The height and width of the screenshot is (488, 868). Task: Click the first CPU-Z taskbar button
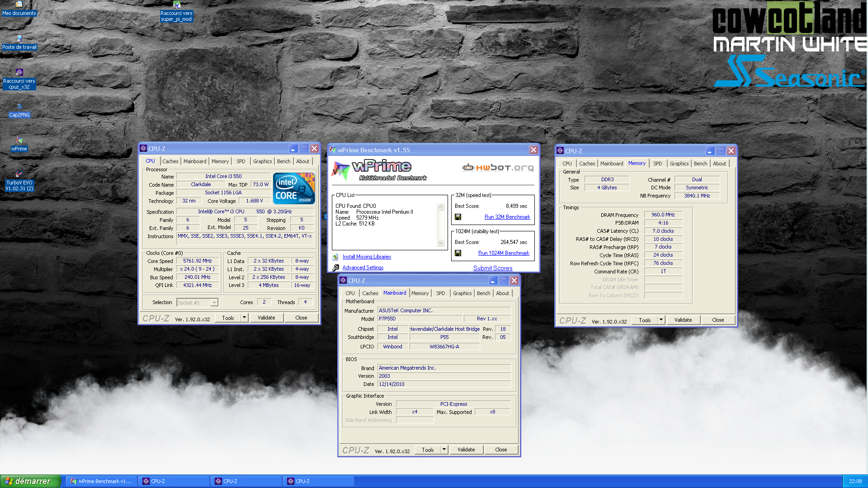pos(174,481)
